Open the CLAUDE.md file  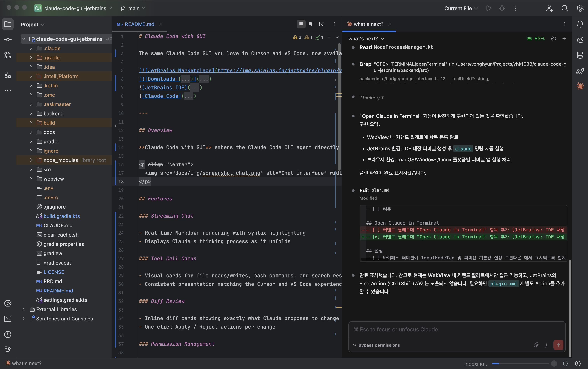(x=58, y=225)
